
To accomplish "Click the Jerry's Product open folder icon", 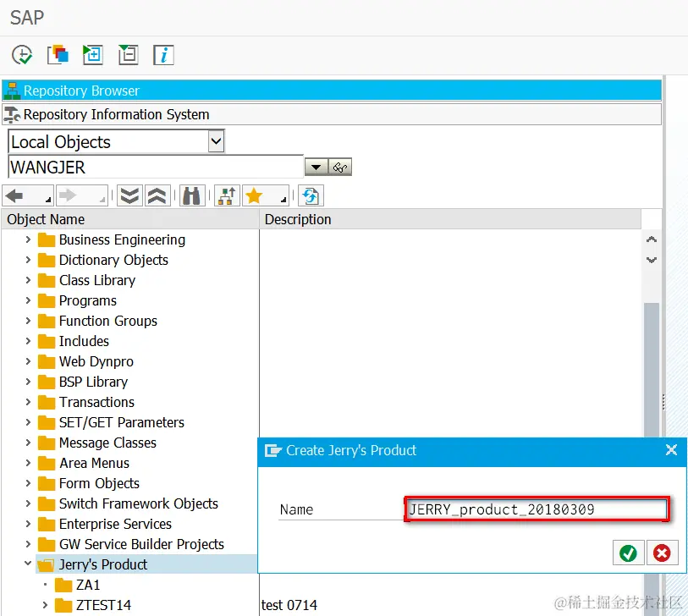I will (x=46, y=564).
